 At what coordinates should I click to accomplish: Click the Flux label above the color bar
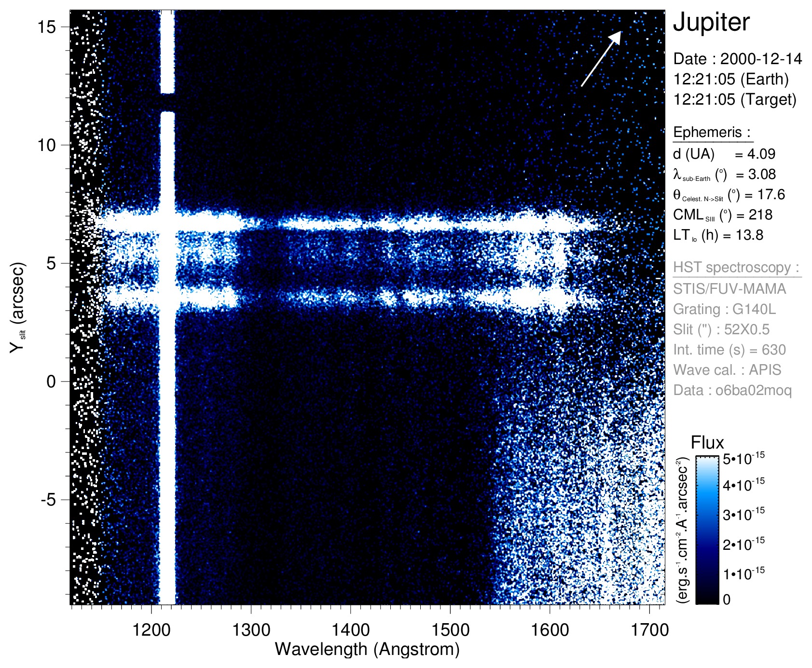[x=707, y=443]
